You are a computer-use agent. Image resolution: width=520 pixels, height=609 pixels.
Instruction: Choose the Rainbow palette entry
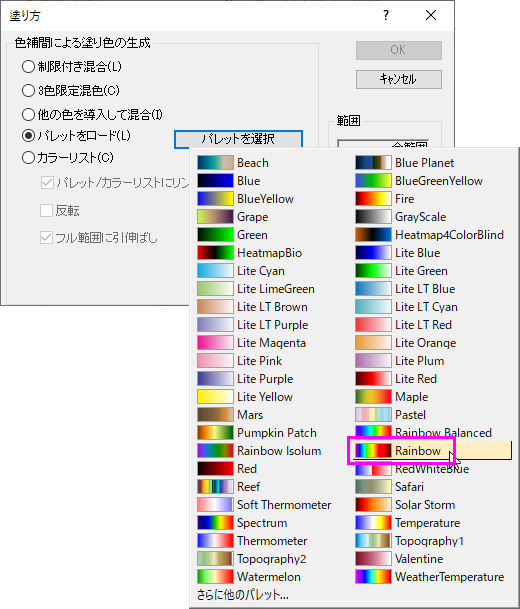433,451
